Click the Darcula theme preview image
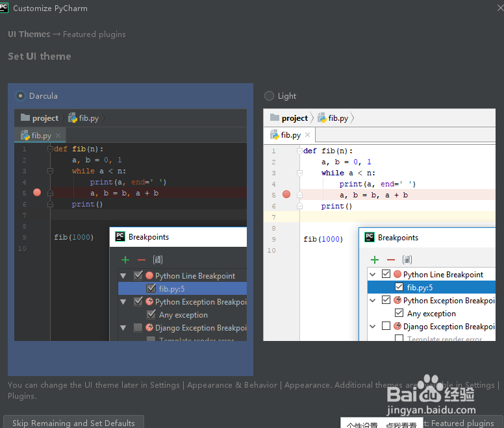 pos(131,225)
